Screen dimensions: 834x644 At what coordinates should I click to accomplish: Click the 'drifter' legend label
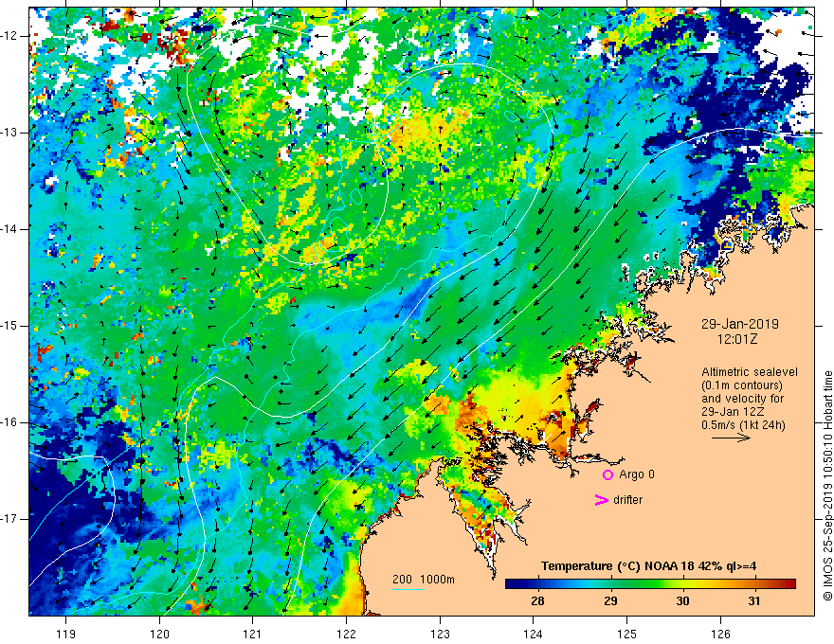tap(627, 500)
